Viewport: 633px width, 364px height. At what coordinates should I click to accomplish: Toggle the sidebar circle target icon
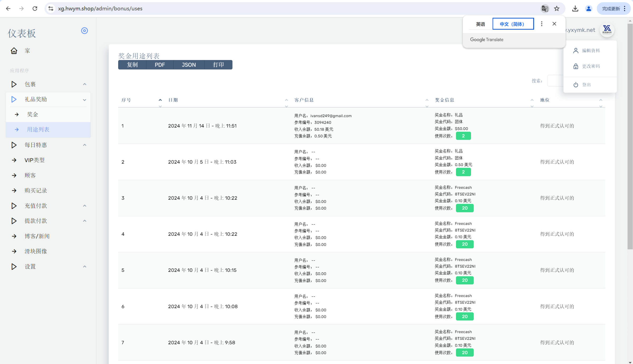[84, 31]
